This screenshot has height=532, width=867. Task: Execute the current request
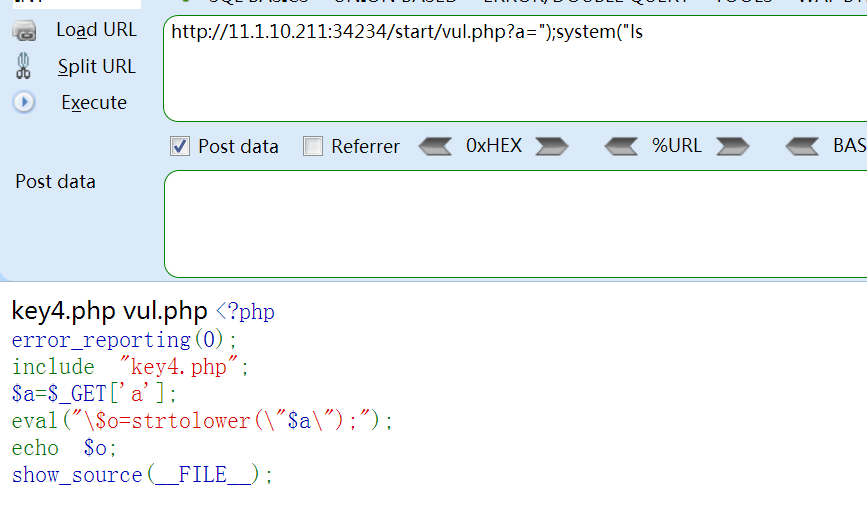tap(94, 103)
